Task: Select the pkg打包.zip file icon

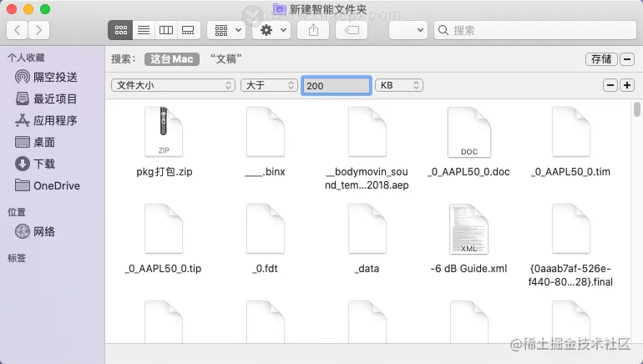Action: pos(164,132)
